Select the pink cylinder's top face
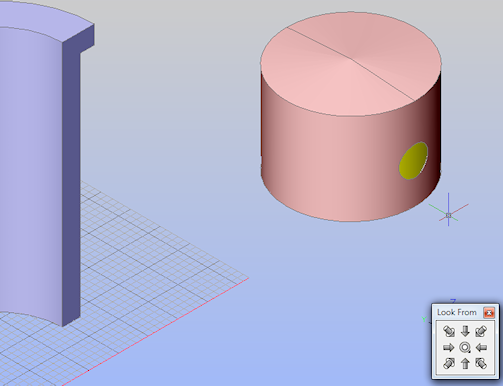 pos(351,64)
